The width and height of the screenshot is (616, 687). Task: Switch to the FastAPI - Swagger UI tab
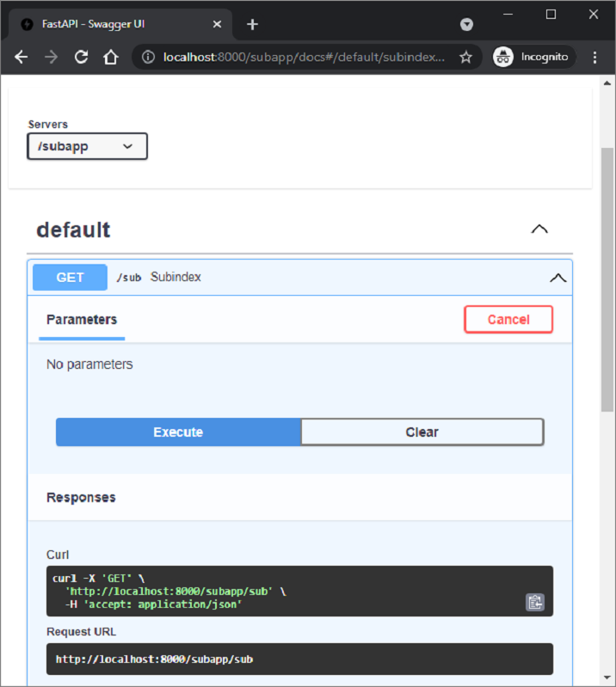[120, 24]
